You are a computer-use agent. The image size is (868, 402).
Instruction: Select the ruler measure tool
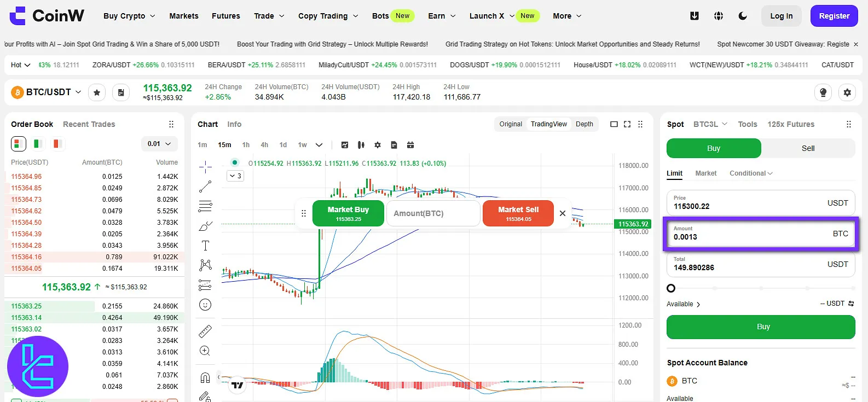coord(205,331)
